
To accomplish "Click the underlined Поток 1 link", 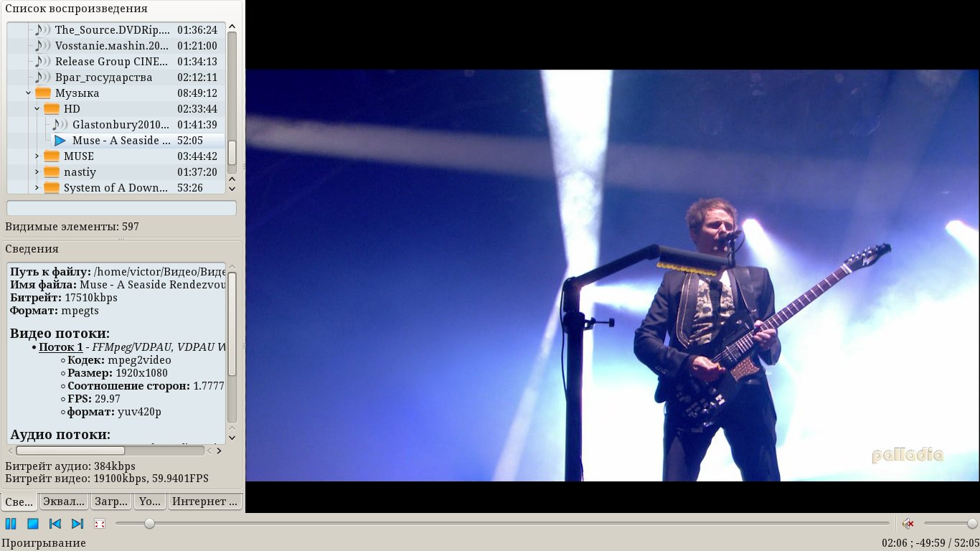I will coord(61,347).
